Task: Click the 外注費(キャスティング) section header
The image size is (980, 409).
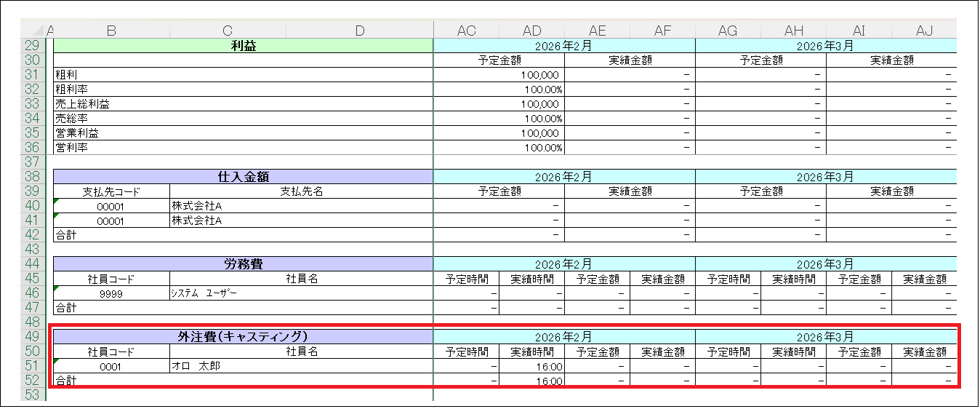Action: (243, 336)
